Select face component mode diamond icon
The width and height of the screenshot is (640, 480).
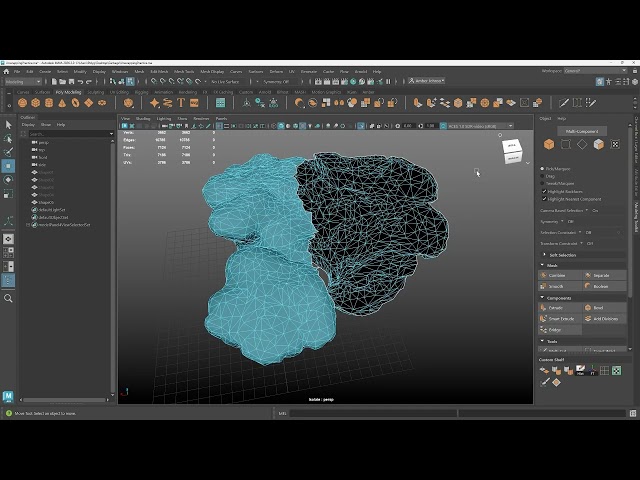pyautogui.click(x=582, y=144)
